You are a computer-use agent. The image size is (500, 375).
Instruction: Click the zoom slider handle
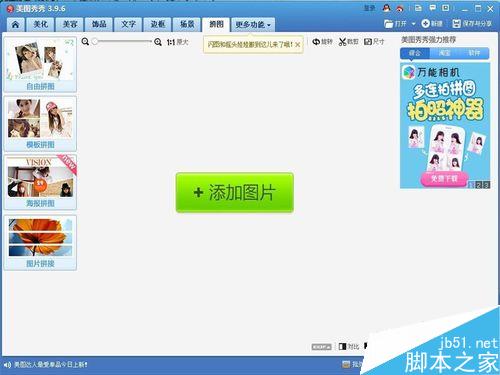click(95, 42)
